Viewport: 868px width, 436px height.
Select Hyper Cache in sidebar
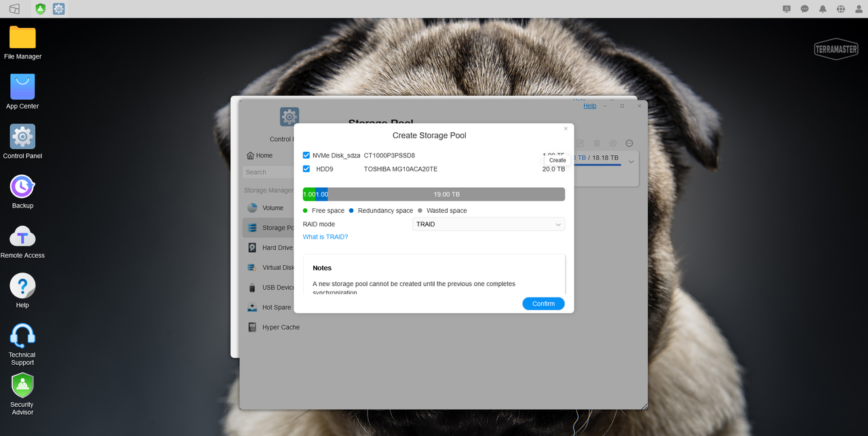(273, 327)
